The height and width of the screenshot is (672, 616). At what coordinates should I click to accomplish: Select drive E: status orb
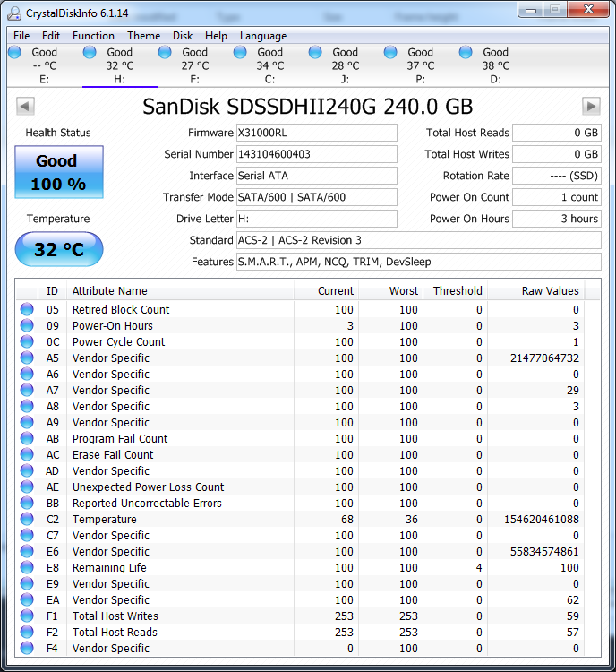pyautogui.click(x=14, y=53)
